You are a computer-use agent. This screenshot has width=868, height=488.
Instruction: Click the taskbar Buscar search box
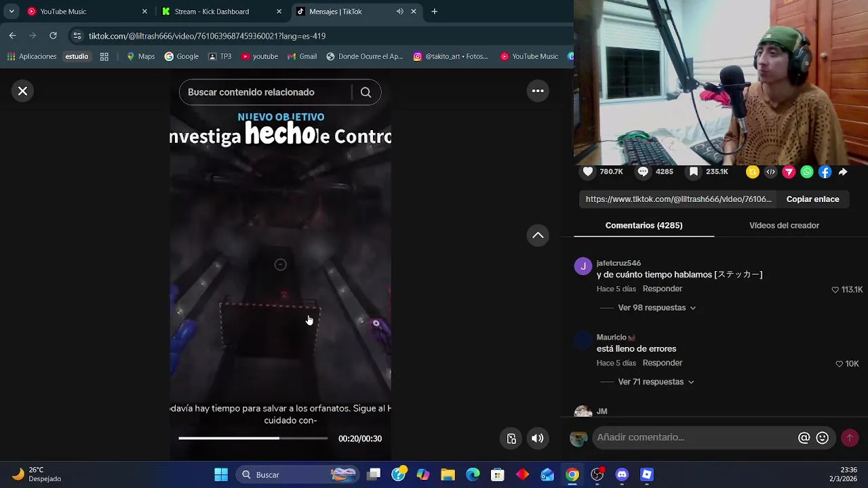click(296, 474)
